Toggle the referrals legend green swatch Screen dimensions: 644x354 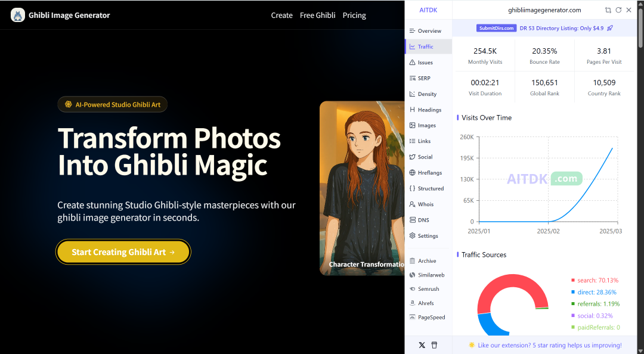(573, 304)
